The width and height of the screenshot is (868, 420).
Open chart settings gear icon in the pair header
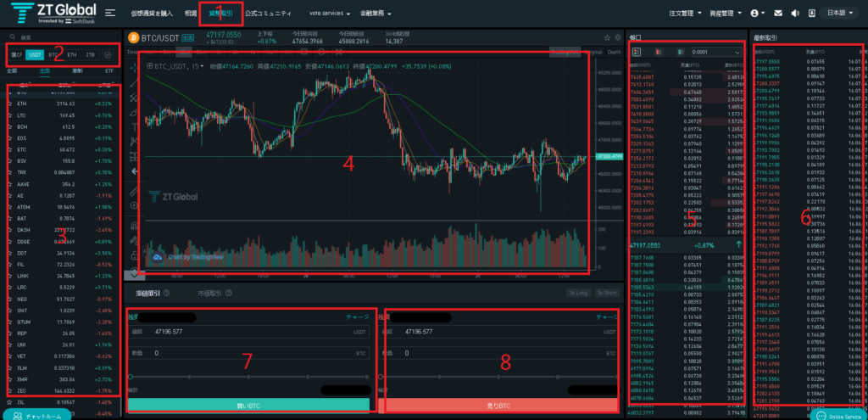(618, 37)
